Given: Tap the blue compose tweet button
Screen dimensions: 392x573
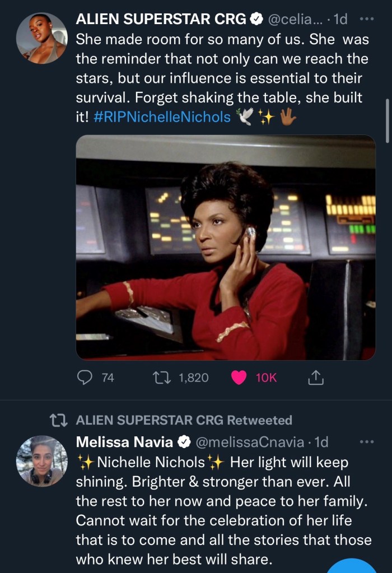Looking at the screenshot, I should coord(352,566).
